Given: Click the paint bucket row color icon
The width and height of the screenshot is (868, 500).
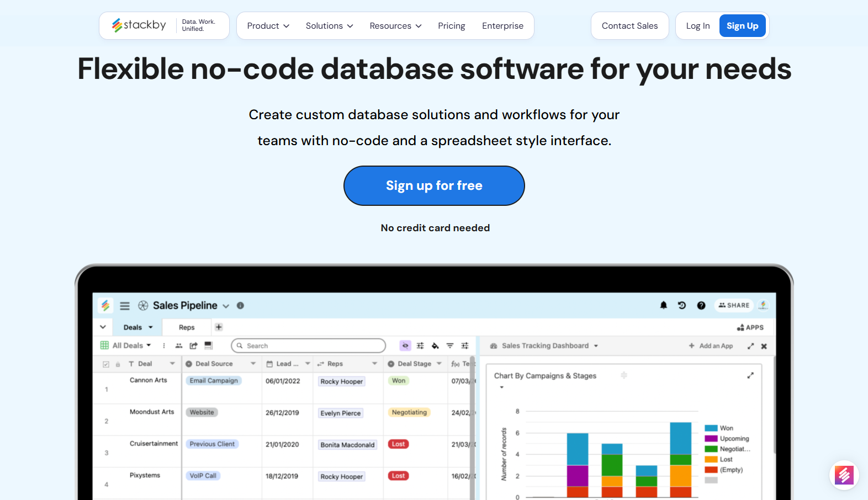Looking at the screenshot, I should click(x=435, y=345).
